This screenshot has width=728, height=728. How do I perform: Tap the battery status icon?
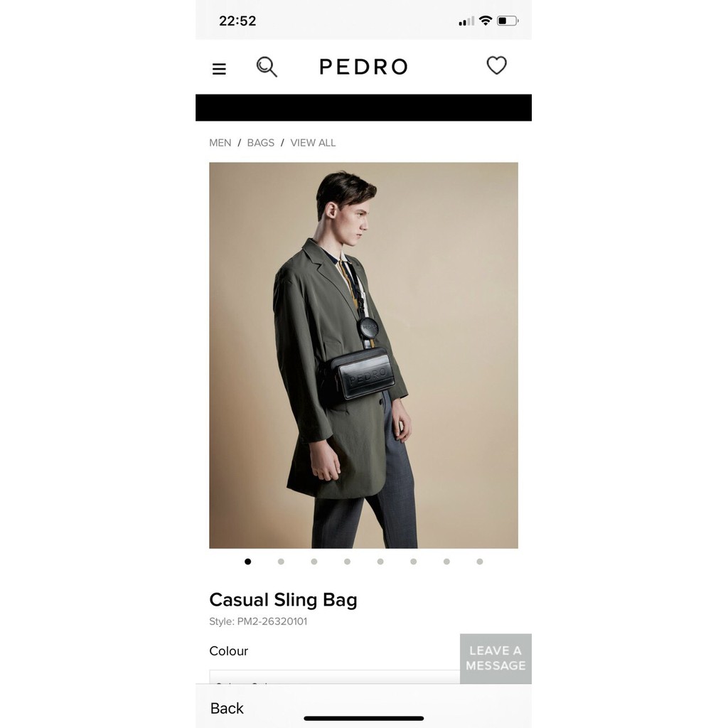tap(508, 21)
